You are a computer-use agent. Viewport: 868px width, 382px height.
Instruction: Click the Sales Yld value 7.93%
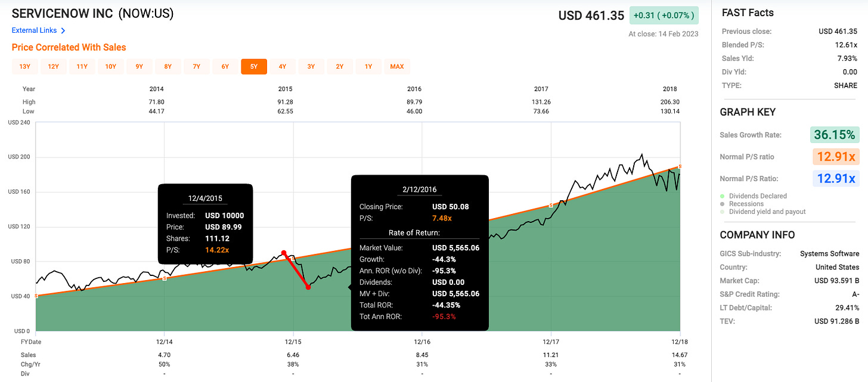(x=847, y=58)
